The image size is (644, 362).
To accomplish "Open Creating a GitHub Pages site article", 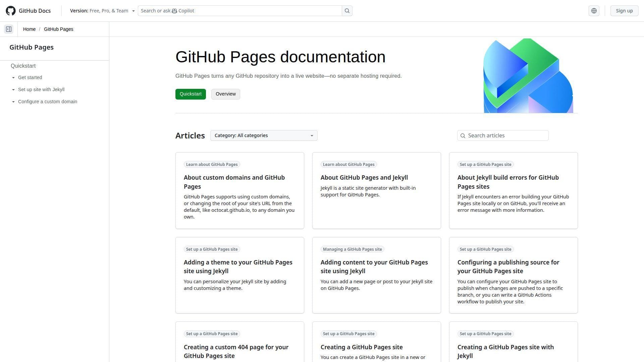I will click(362, 347).
